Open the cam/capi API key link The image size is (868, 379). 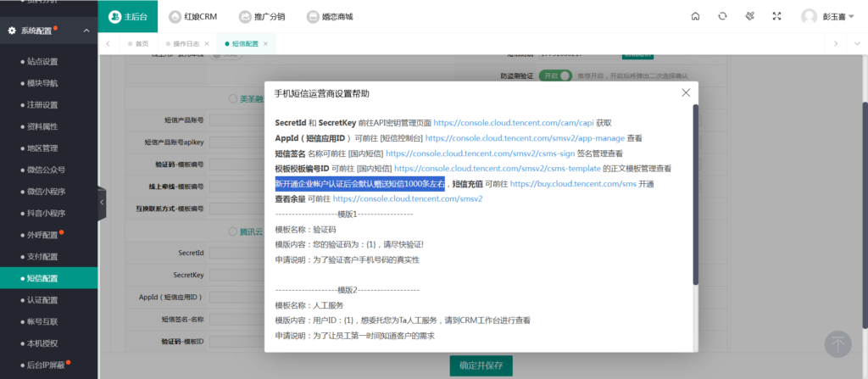[x=514, y=123]
